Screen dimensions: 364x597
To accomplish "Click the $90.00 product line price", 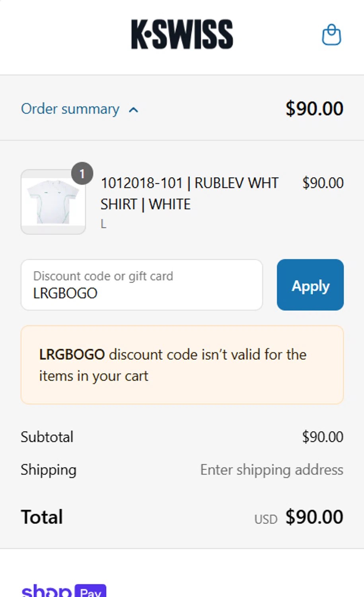I will pyautogui.click(x=323, y=183).
